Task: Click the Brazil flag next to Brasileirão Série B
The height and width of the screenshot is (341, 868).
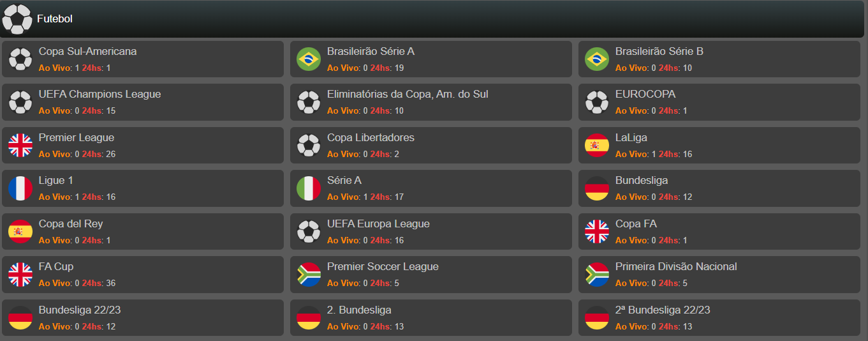Action: coord(597,59)
